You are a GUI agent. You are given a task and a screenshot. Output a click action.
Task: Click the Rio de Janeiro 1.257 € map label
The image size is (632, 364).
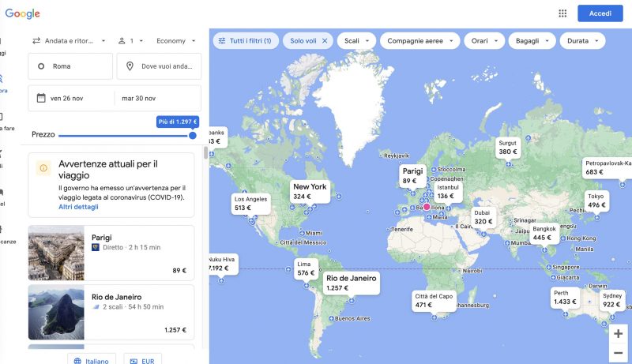click(351, 282)
